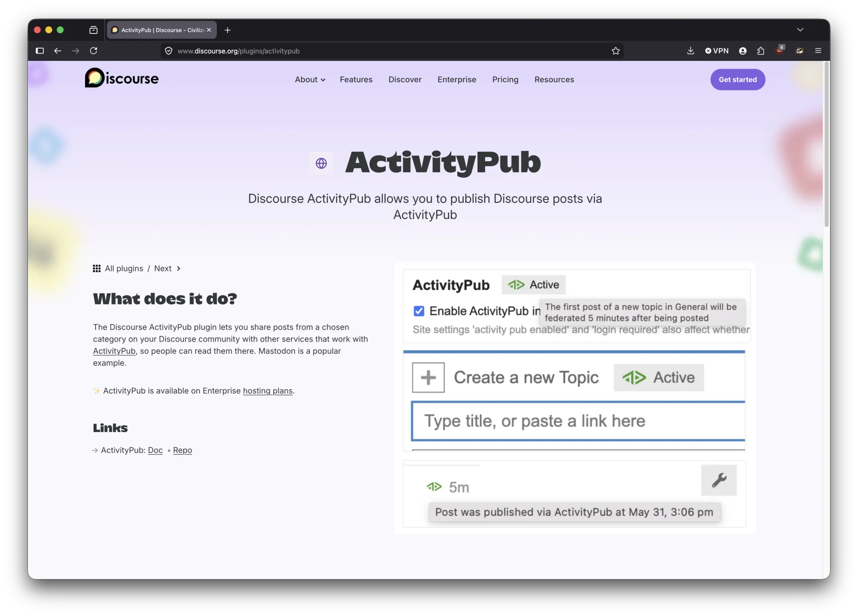
Task: Toggle the Enable ActivityPub checkbox
Action: pos(419,311)
